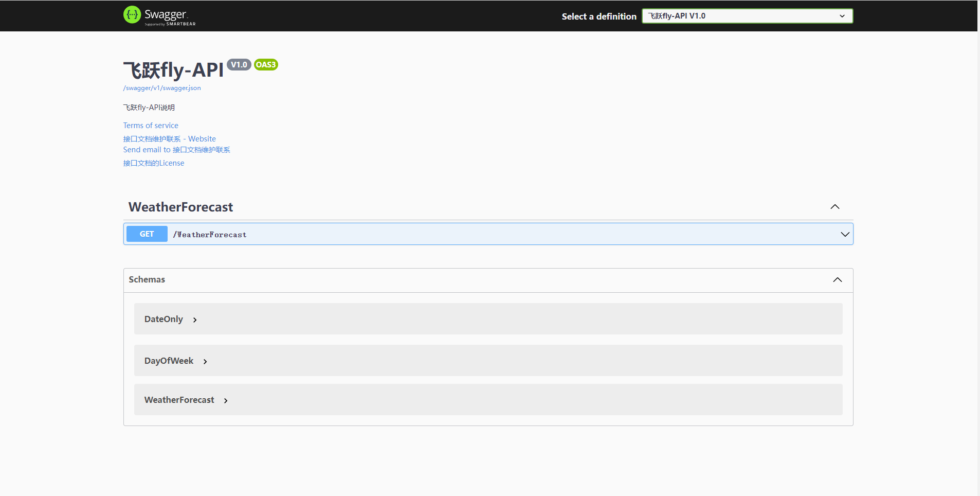Click the Schemas heading
980x496 pixels.
click(147, 279)
